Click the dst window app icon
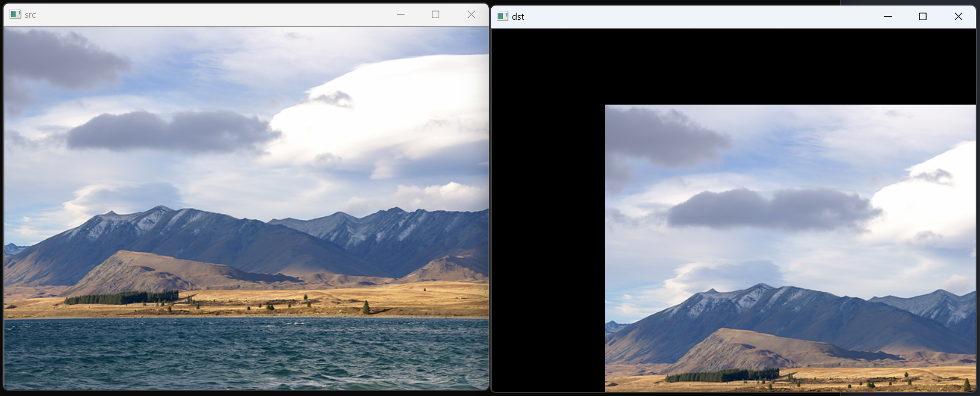The height and width of the screenshot is (396, 980). [502, 16]
